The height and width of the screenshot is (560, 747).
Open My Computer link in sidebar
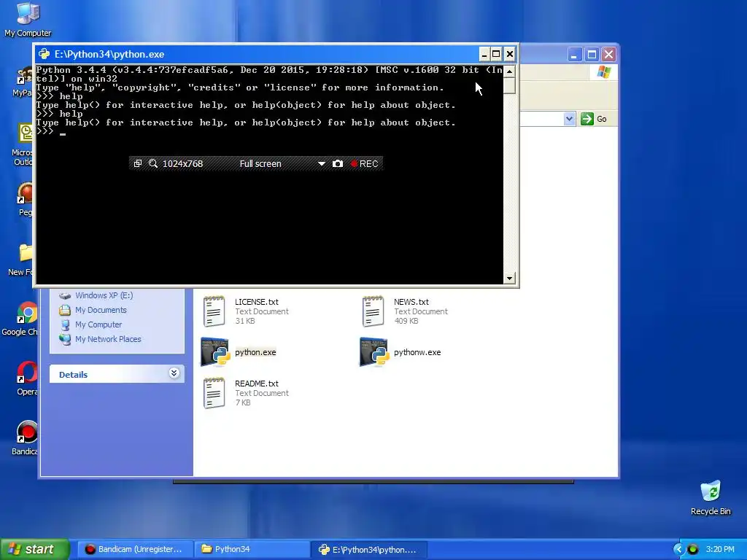98,324
